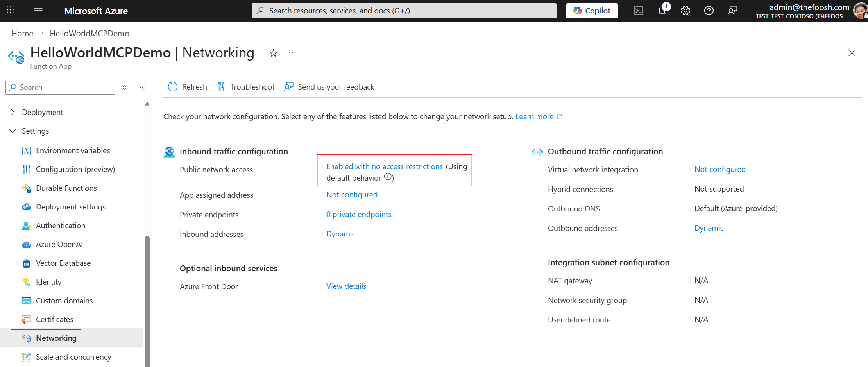The image size is (868, 367).
Task: Click the sidebar scroll up arrow
Action: coord(147,104)
